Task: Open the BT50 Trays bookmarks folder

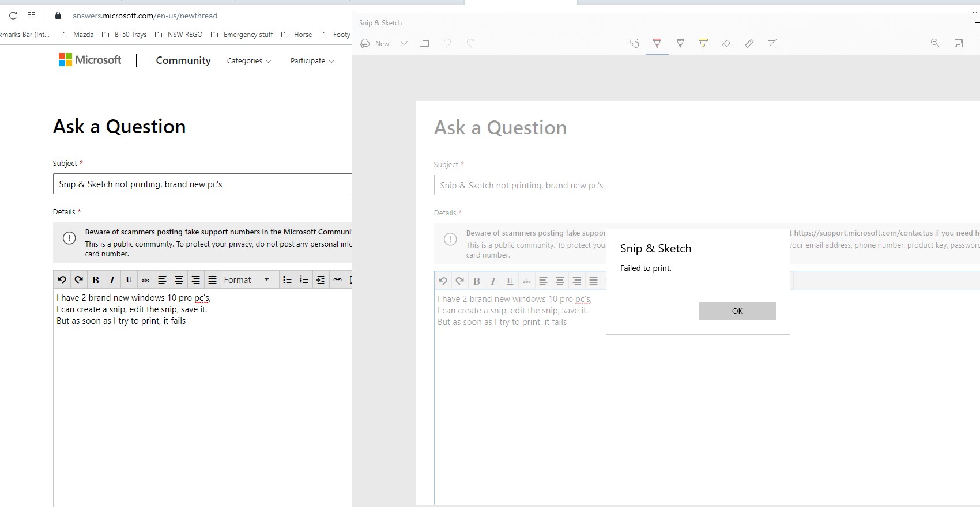Action: (125, 35)
